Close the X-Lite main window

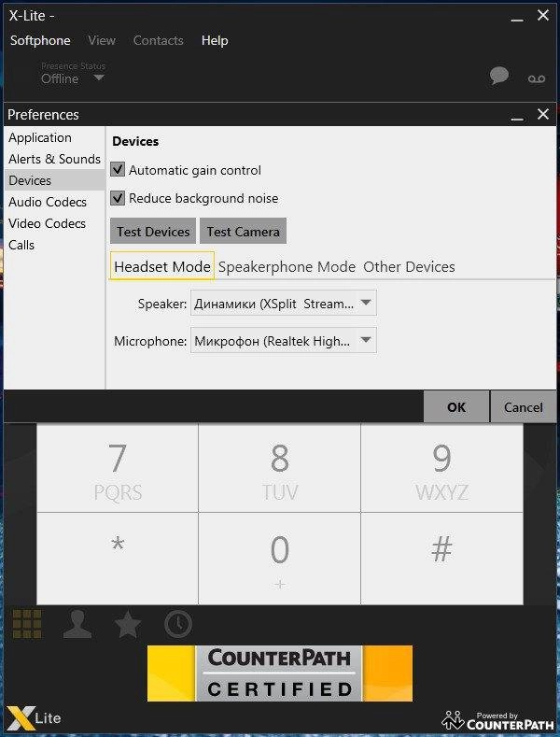click(x=543, y=16)
